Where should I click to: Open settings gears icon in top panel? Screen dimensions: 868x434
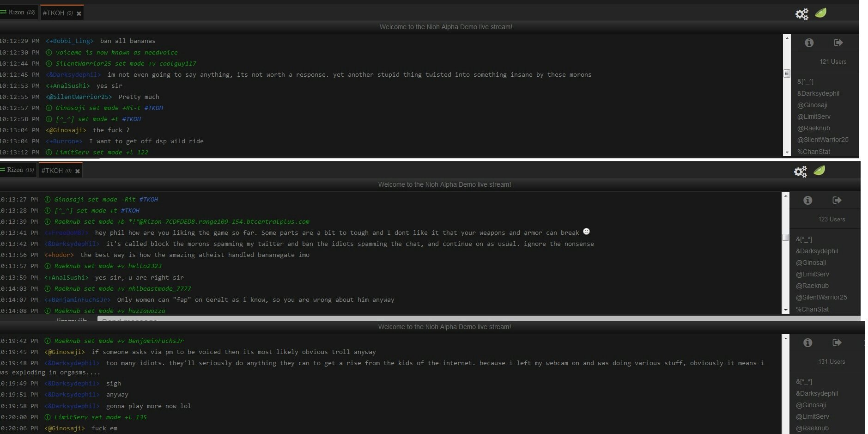click(801, 14)
